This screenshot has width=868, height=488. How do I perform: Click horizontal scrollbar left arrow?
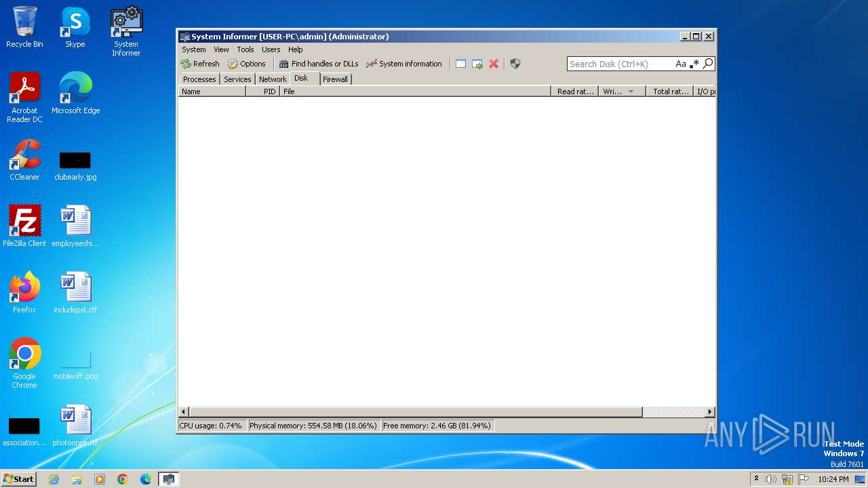[184, 411]
